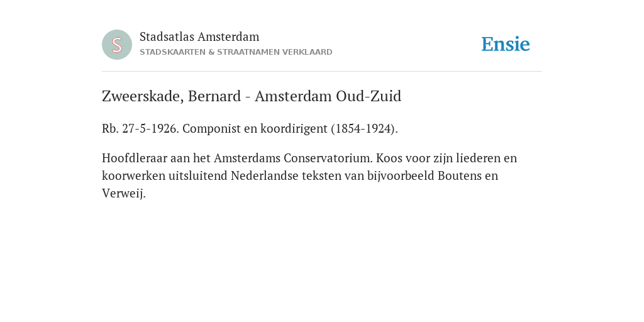Click the name 'Verweij' at paragraph end
Screen dimensions: 644x322
123,194
